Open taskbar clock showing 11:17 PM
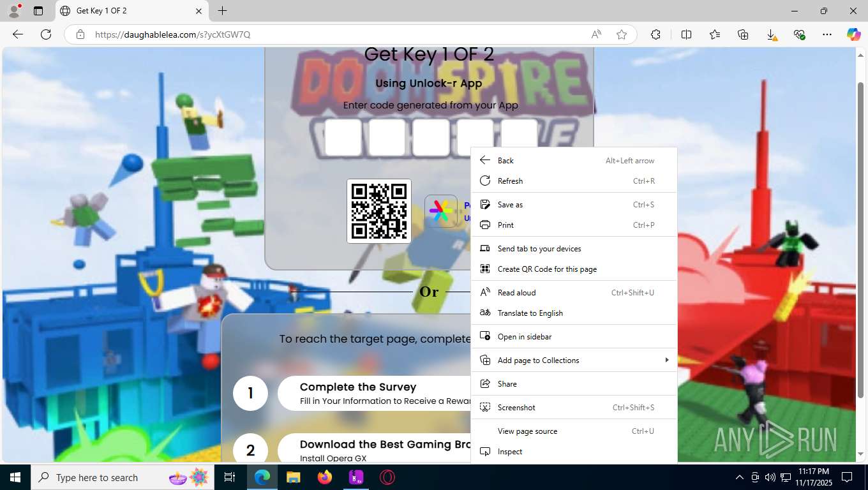This screenshot has height=490, width=868. pos(813,477)
